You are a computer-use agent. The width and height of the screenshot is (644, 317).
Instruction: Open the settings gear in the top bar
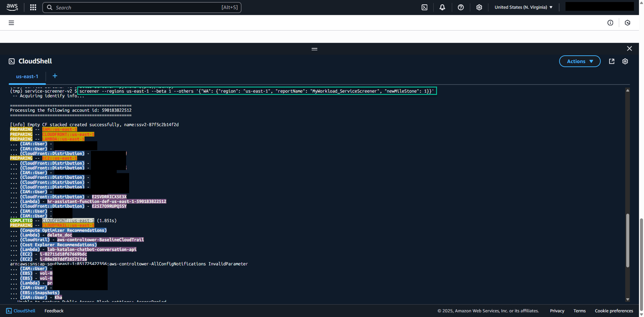479,7
